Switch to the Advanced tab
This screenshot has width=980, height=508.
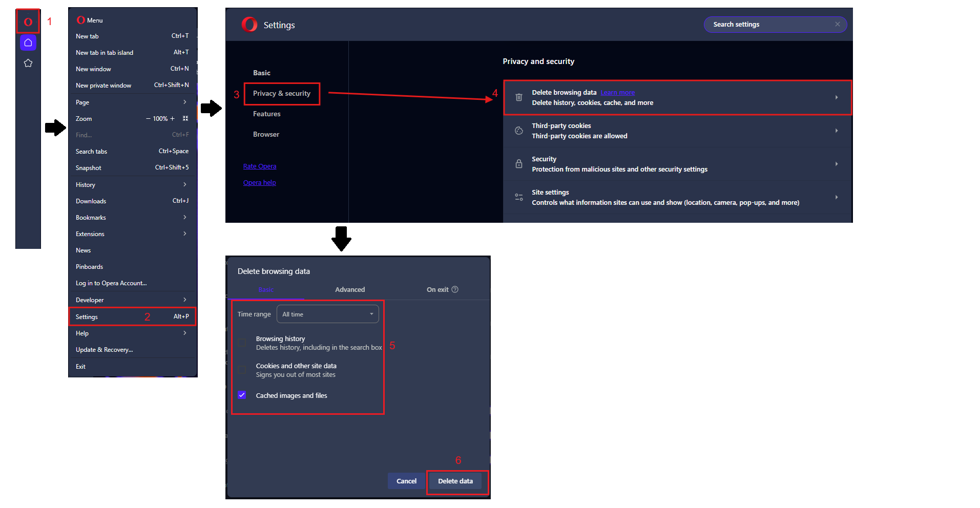(350, 289)
